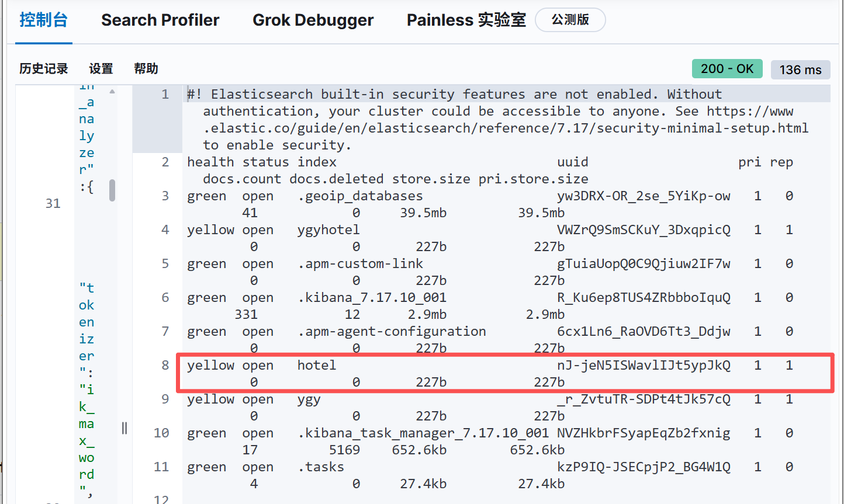
Task: Open the Painless 实验室 tab
Action: click(466, 20)
